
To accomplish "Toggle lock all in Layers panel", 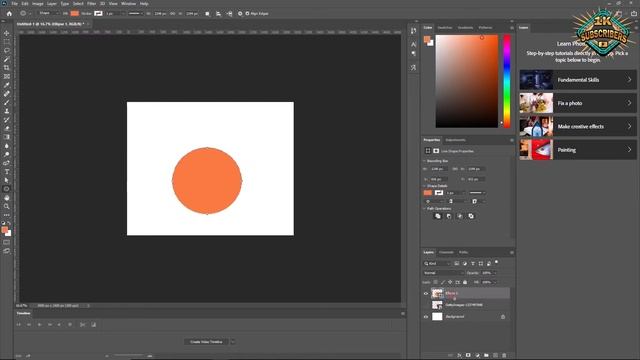I will 465,282.
